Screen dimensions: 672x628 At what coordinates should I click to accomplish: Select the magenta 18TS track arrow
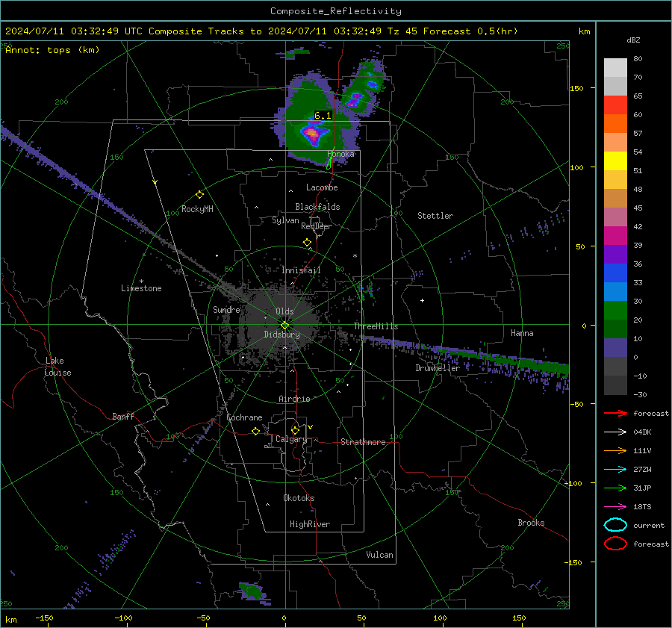(x=615, y=507)
